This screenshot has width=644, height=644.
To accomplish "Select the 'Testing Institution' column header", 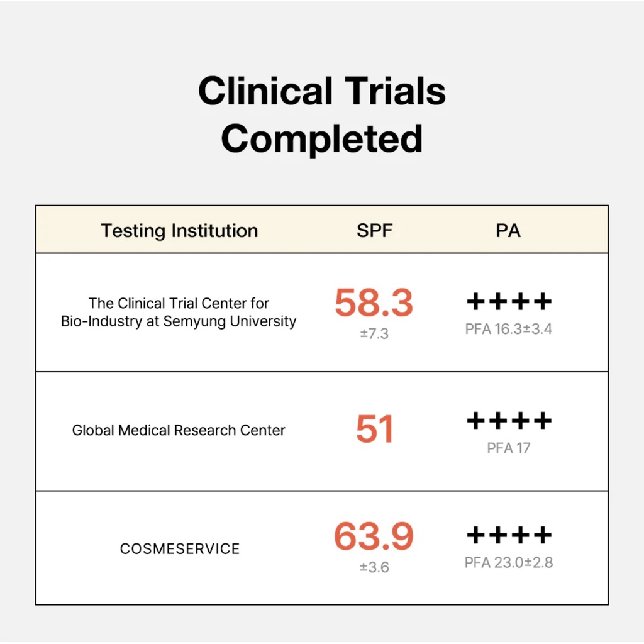I will pos(179,231).
